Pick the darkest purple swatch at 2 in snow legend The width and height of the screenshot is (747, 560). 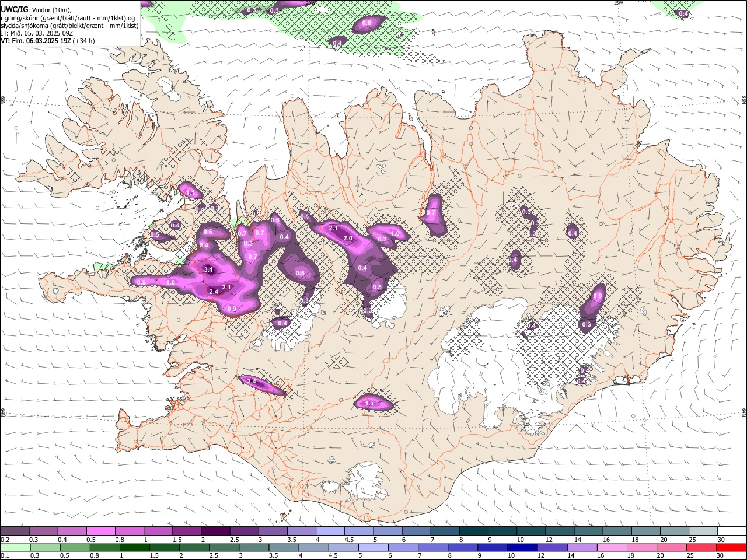pyautogui.click(x=215, y=531)
